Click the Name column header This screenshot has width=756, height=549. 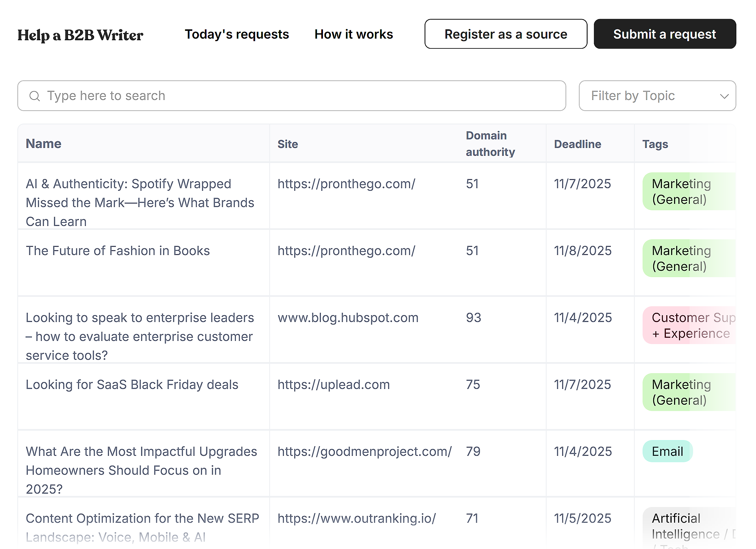[43, 144]
